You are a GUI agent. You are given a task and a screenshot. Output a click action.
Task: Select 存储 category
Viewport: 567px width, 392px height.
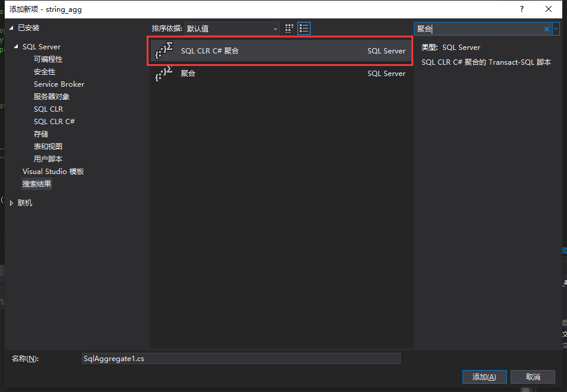[x=41, y=134]
